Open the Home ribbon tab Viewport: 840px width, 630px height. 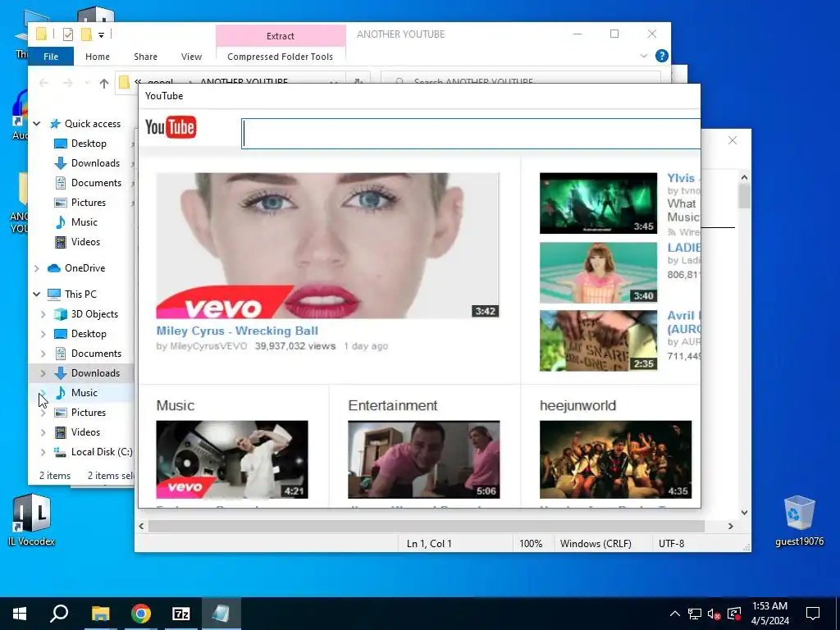coord(98,57)
